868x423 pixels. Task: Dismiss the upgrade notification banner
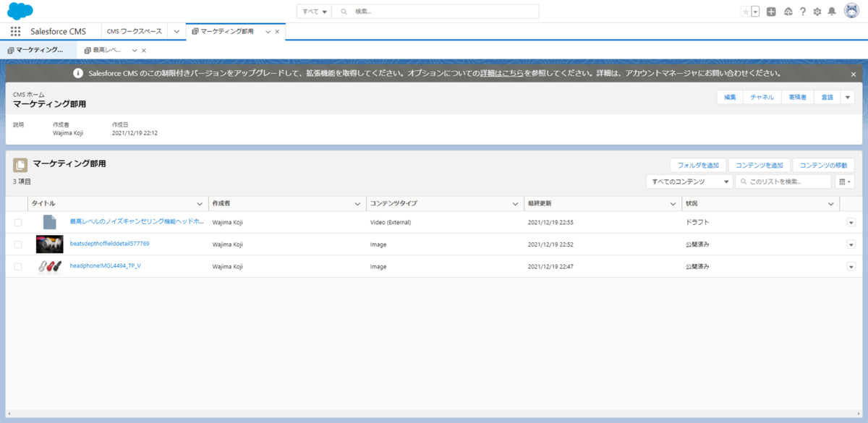854,74
